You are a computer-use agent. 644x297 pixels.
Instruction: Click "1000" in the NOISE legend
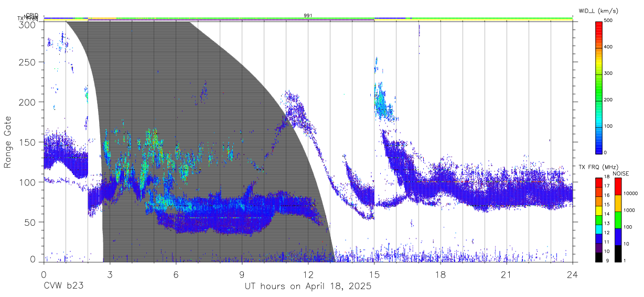(629, 210)
